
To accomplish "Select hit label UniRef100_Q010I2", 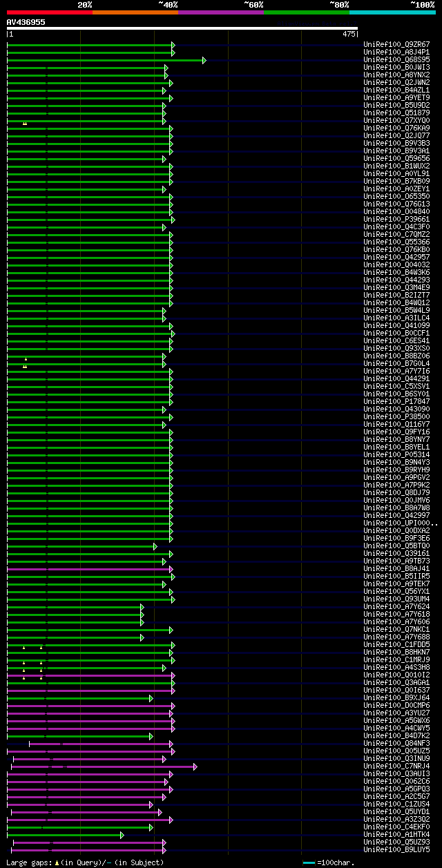I will 396,675.
